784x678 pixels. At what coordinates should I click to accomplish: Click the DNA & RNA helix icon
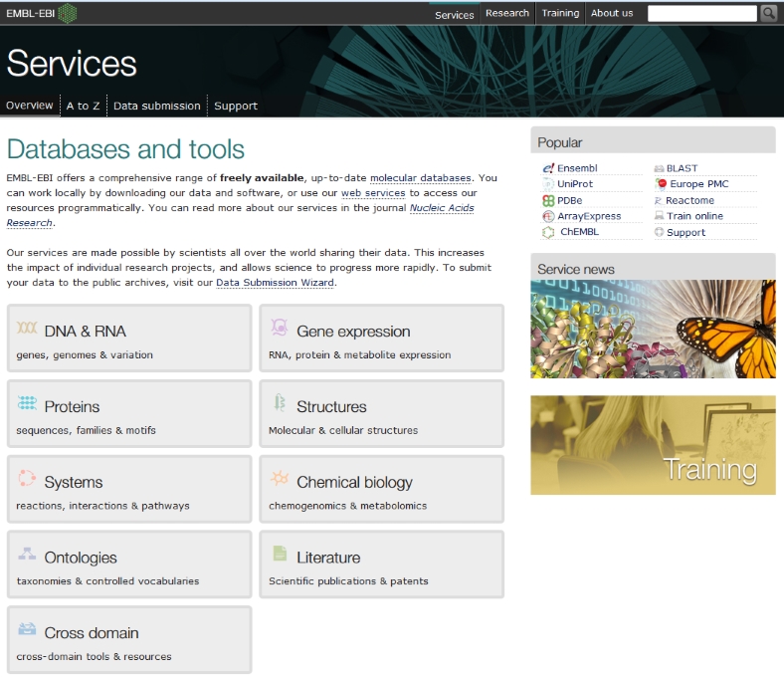click(27, 330)
